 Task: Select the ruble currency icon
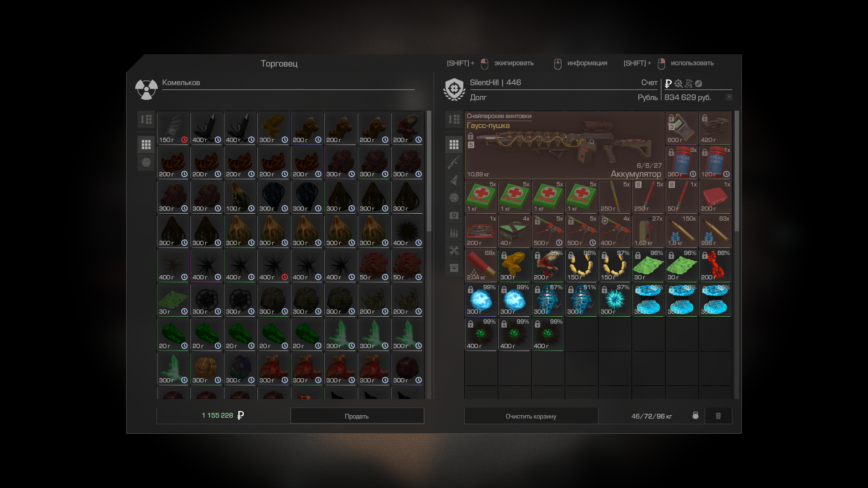click(668, 84)
